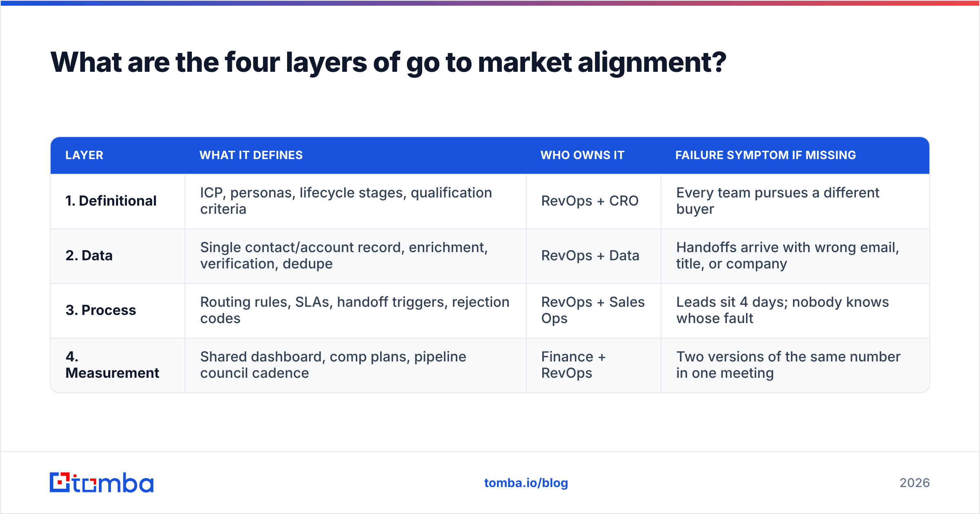Select the '3. Process' layer cell
The width and height of the screenshot is (980, 514).
(x=118, y=310)
